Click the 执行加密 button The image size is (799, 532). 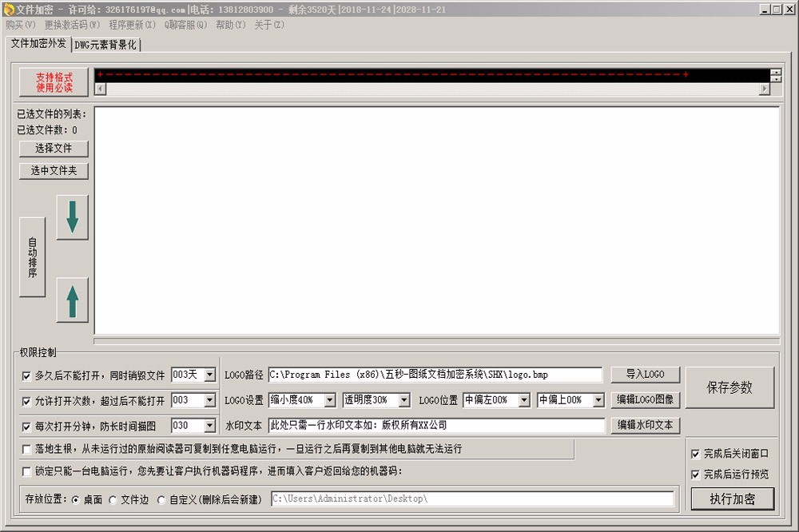pyautogui.click(x=730, y=499)
